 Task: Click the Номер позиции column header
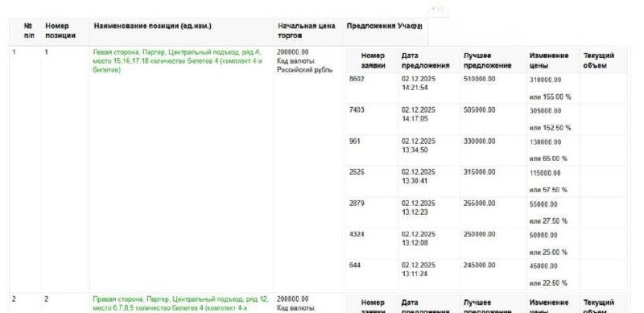(60, 31)
